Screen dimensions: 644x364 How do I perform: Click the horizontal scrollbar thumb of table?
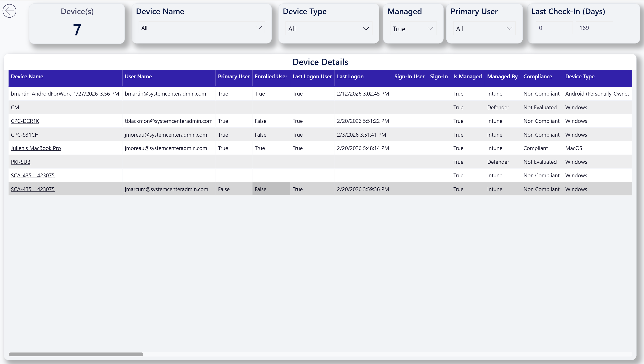tap(76, 354)
